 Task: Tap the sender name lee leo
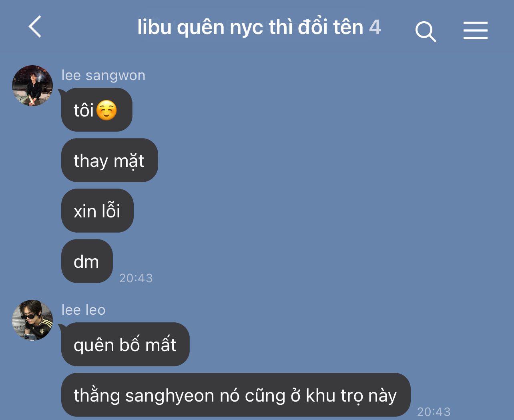[x=83, y=310]
